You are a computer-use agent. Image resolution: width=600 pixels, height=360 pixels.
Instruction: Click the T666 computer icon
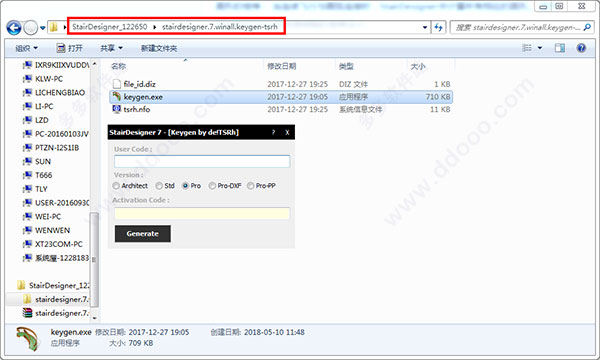point(27,175)
